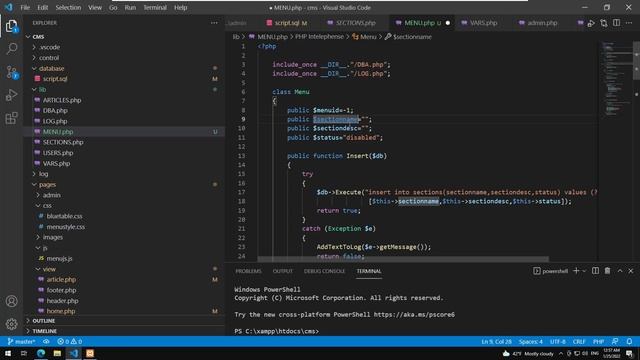Image resolution: width=640 pixels, height=360 pixels.
Task: Open the Explorer view in activity bar
Action: (11, 27)
